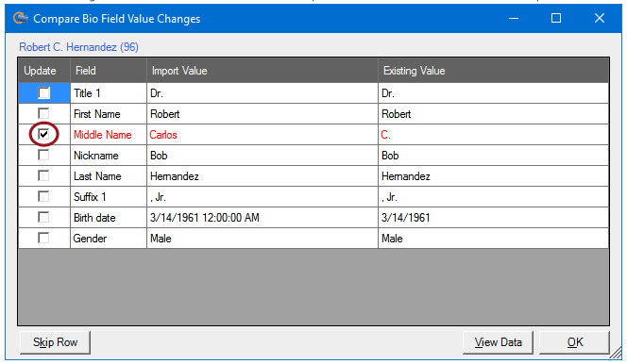Screen dimensions: 627x364
Task: Toggle the Suffix 1 update checkbox
Action: coord(43,197)
